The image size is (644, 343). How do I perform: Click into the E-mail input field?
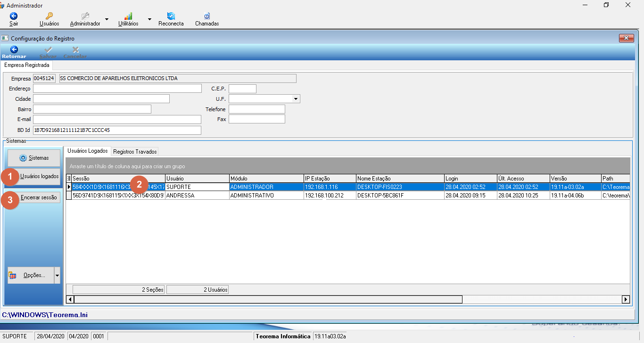point(117,119)
